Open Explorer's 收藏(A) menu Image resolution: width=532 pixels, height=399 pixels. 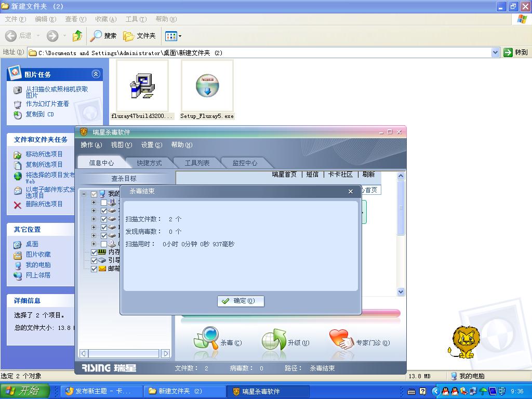tap(106, 19)
